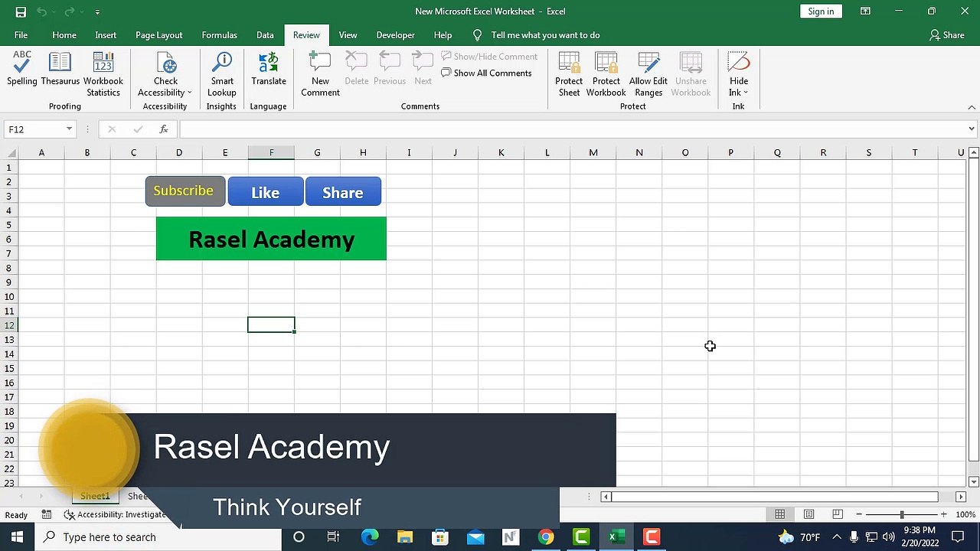Collapse the ribbon
Image resolution: width=980 pixels, height=551 pixels.
point(972,107)
